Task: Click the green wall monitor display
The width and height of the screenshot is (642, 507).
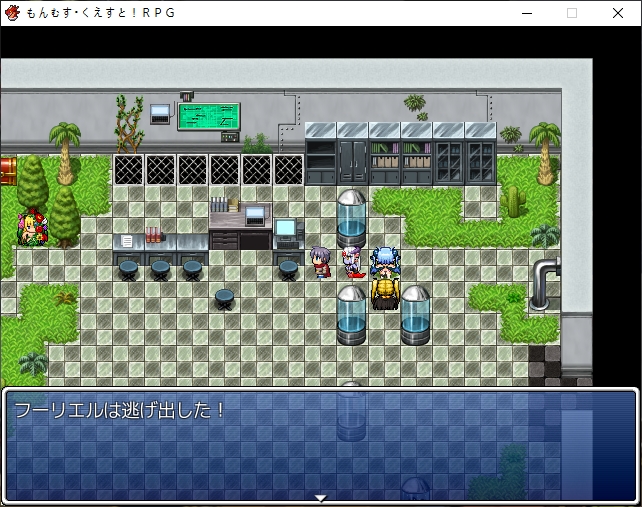Action: point(209,117)
